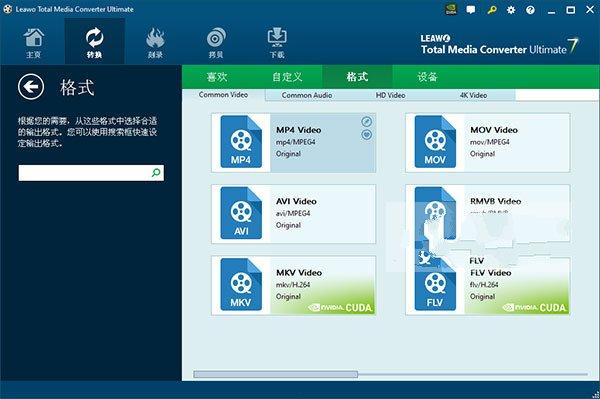This screenshot has width=600, height=399.
Task: Click the flv/H.264 codec text
Action: 484,285
